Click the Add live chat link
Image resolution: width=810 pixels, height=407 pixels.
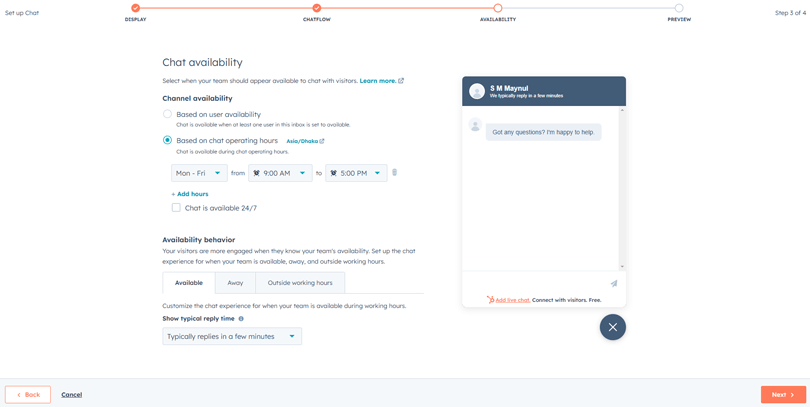coord(512,300)
